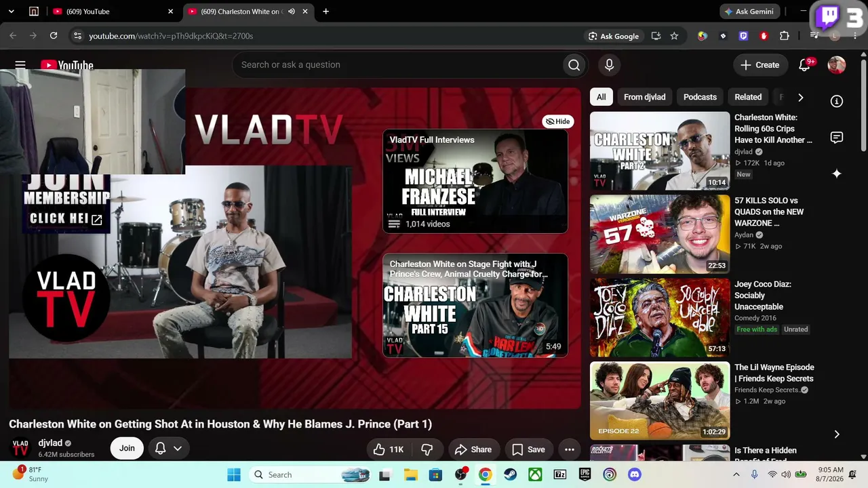The width and height of the screenshot is (868, 488).
Task: Open the Ask sparkle icon on right rail
Action: [x=837, y=174]
